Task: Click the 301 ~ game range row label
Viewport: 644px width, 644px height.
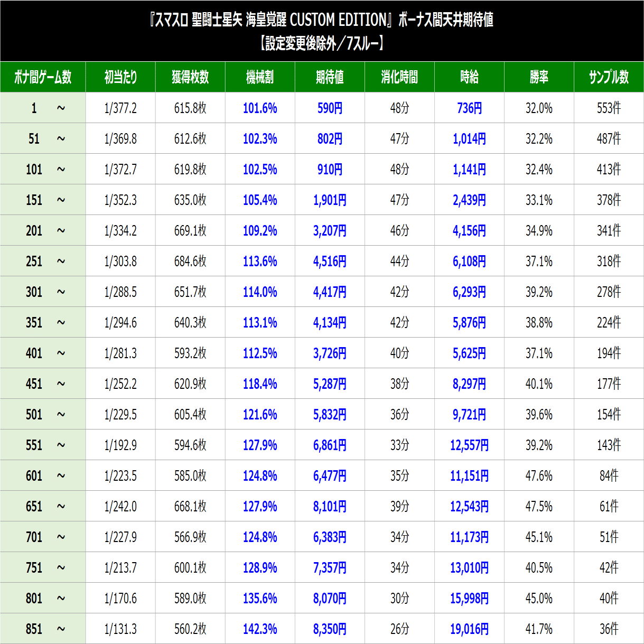Action: 43,292
